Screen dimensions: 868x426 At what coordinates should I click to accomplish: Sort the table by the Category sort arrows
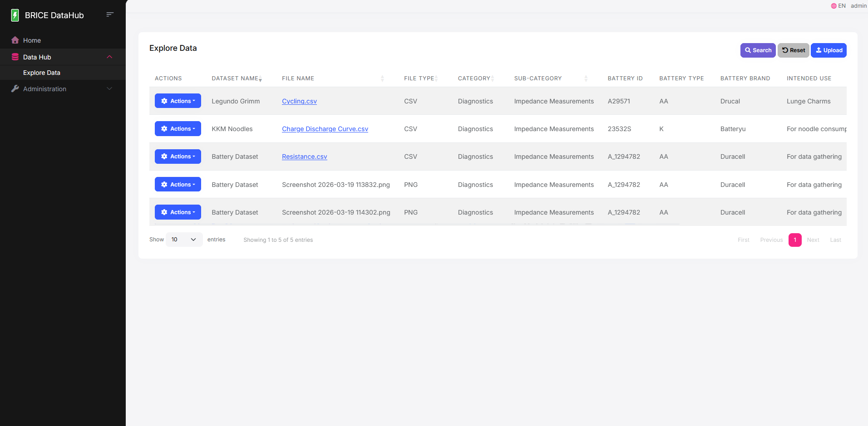[x=493, y=78]
